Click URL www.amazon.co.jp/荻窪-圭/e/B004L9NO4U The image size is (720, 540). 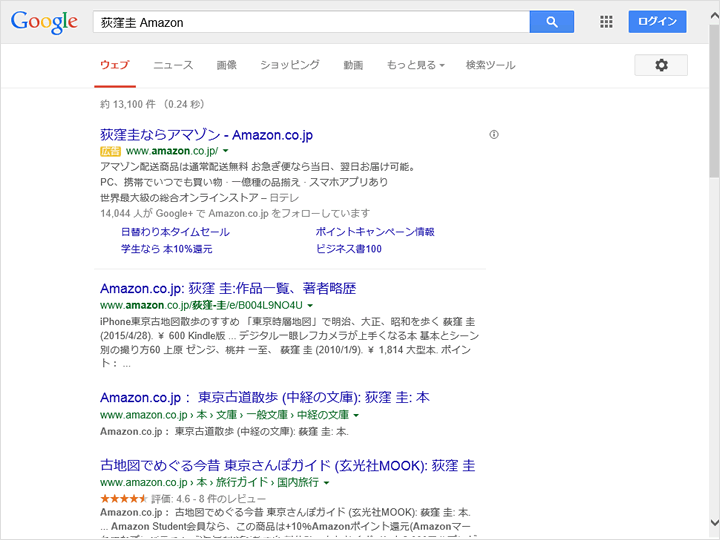point(201,305)
